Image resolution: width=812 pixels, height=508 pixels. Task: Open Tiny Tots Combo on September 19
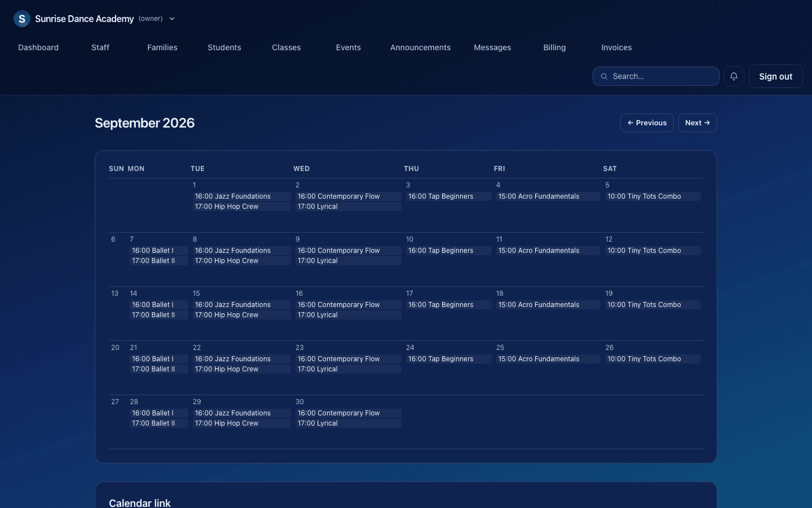click(x=653, y=305)
